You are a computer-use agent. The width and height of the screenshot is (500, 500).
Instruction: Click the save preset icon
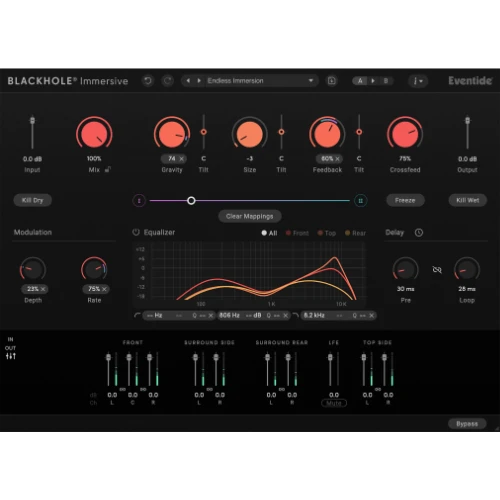[x=332, y=81]
